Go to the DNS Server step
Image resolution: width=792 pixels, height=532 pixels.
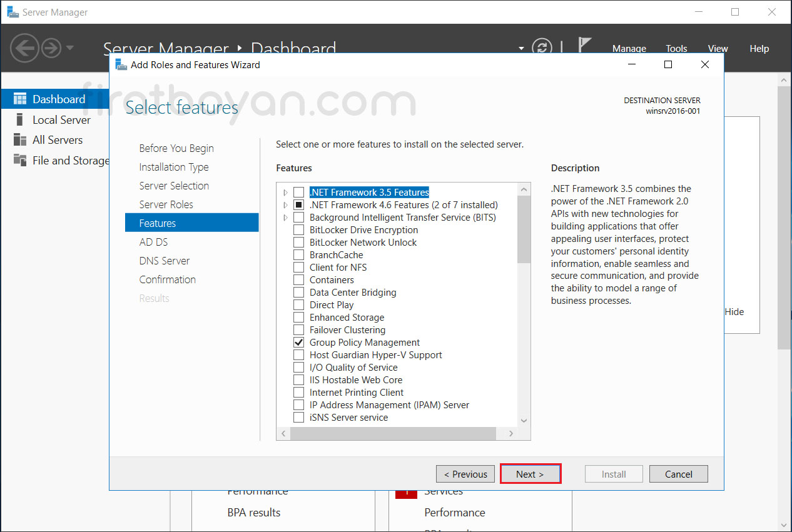coord(164,261)
